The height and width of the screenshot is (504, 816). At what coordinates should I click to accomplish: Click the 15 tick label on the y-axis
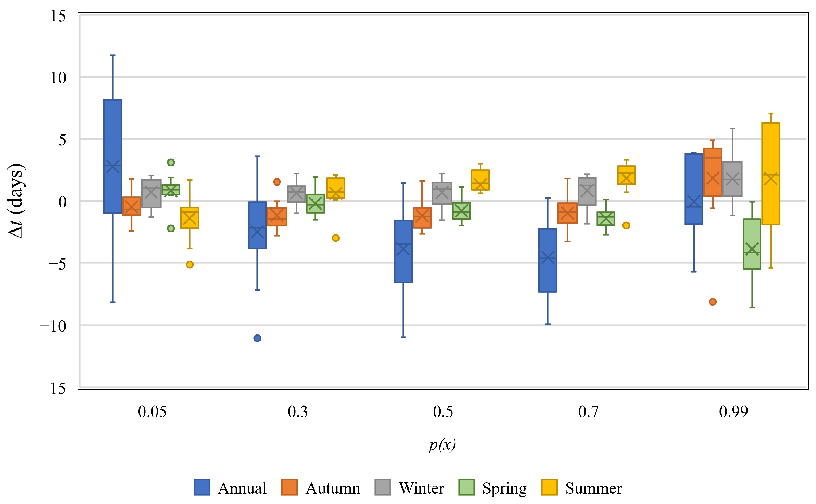click(58, 16)
